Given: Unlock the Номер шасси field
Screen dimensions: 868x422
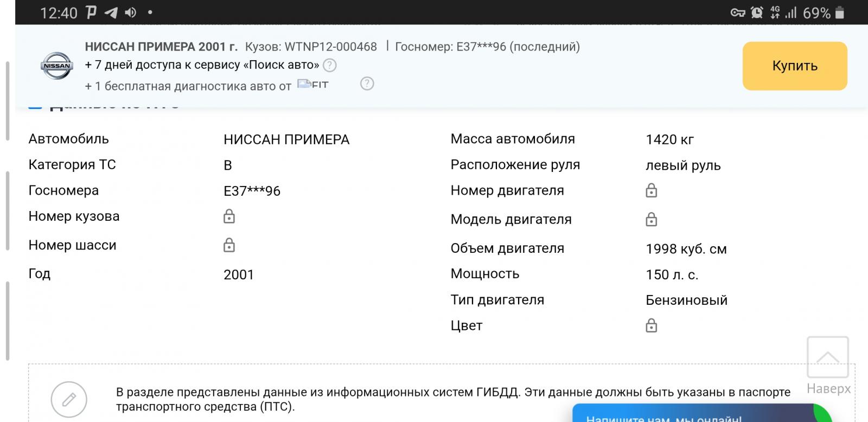Looking at the screenshot, I should coord(229,245).
